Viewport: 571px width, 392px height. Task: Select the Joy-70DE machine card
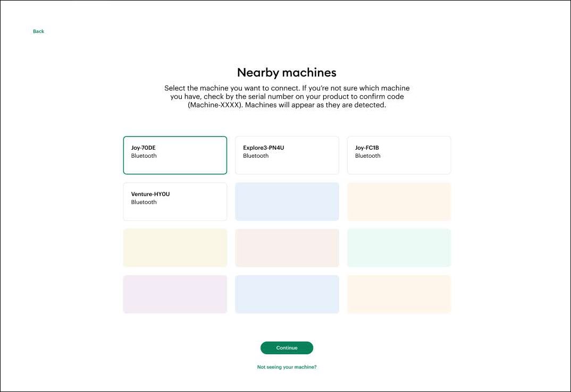pyautogui.click(x=175, y=155)
